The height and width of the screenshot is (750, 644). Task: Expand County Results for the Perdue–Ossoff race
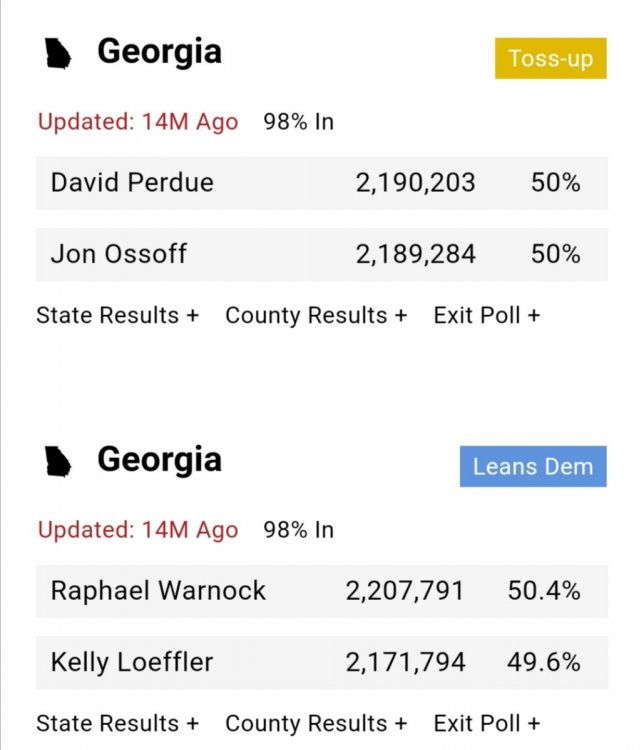click(x=316, y=315)
